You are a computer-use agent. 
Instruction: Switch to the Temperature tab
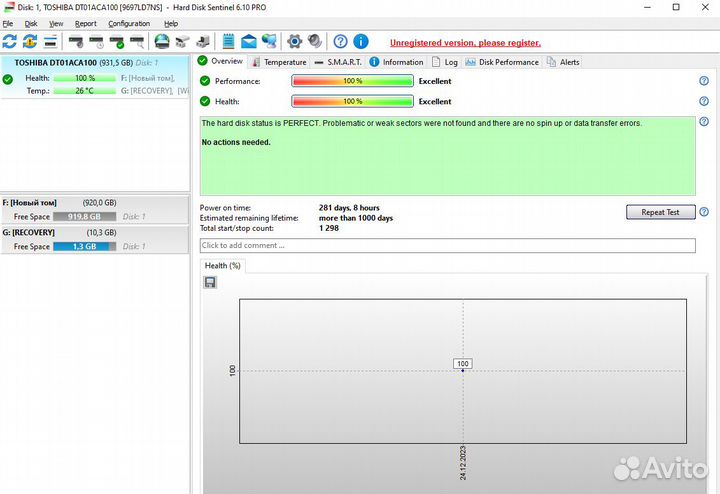278,62
